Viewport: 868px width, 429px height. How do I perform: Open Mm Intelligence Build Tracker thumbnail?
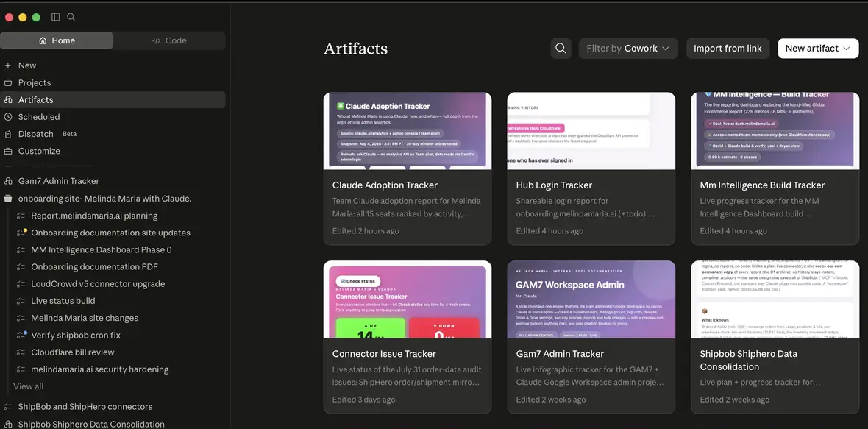[775, 131]
